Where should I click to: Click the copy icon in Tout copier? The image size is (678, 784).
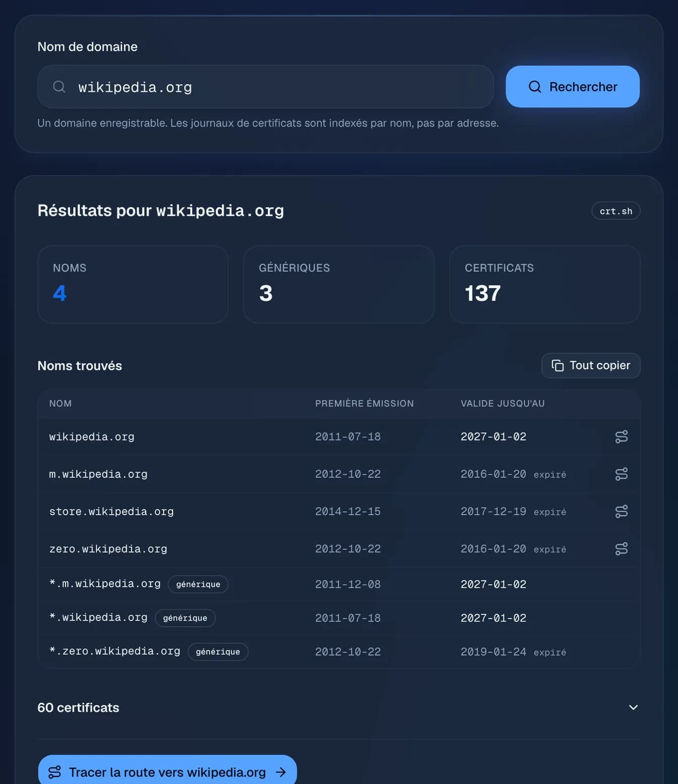557,365
